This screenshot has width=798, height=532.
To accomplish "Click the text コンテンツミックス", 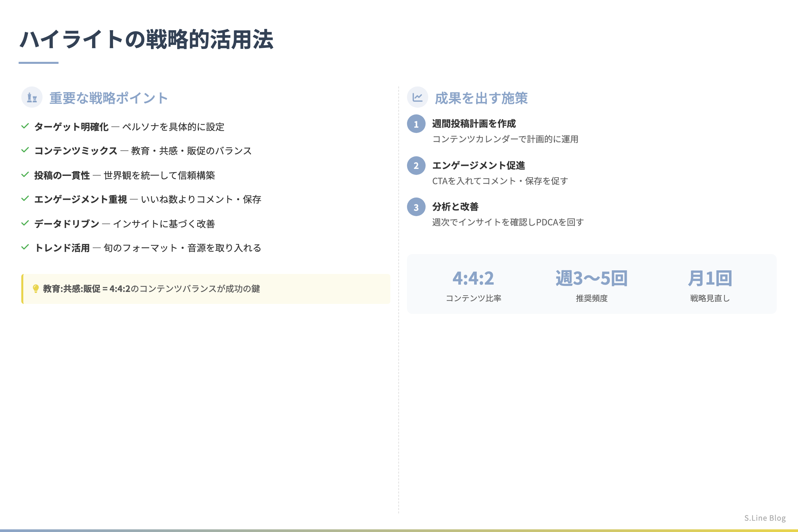I will (x=76, y=151).
